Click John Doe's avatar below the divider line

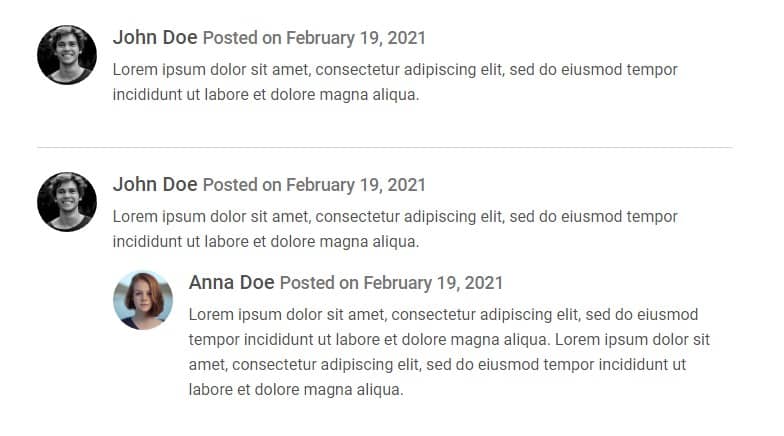point(67,202)
